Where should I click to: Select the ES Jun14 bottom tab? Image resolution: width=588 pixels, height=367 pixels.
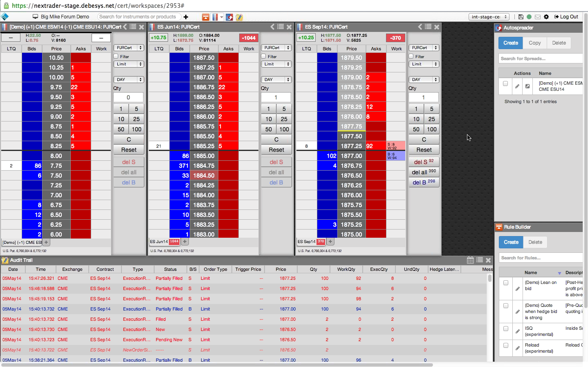pos(164,241)
